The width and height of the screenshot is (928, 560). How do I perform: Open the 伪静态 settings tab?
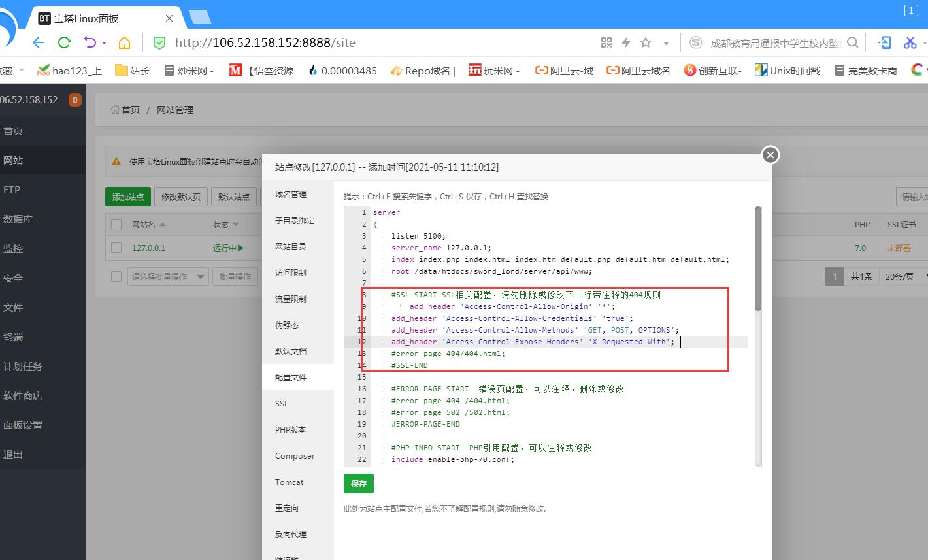pyautogui.click(x=286, y=325)
